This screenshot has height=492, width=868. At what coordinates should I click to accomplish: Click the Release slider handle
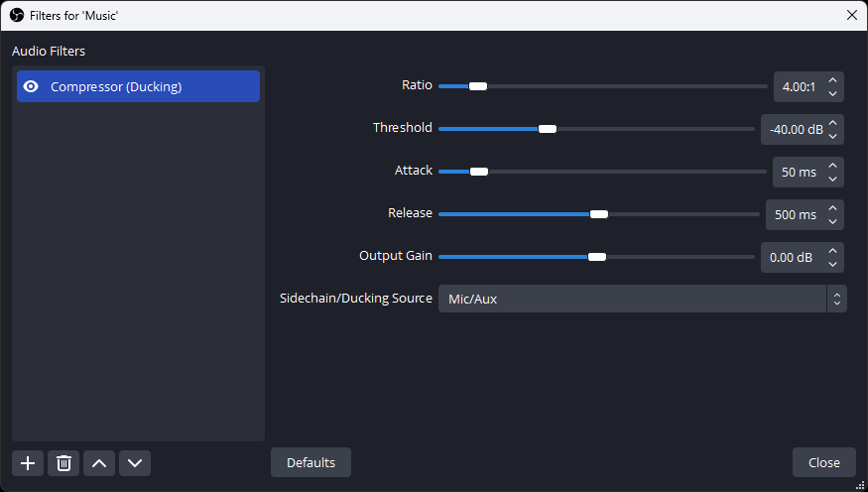598,214
